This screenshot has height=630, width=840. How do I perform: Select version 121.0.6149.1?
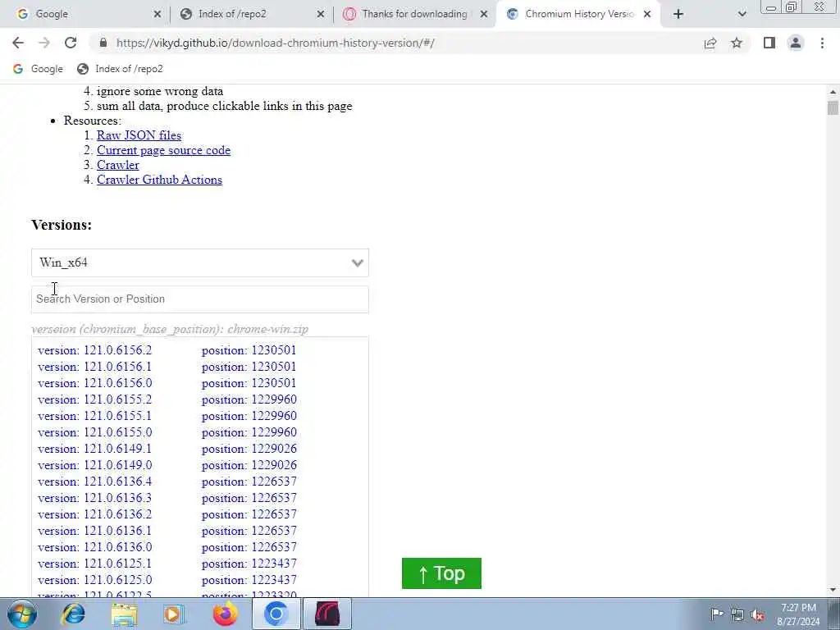click(95, 449)
